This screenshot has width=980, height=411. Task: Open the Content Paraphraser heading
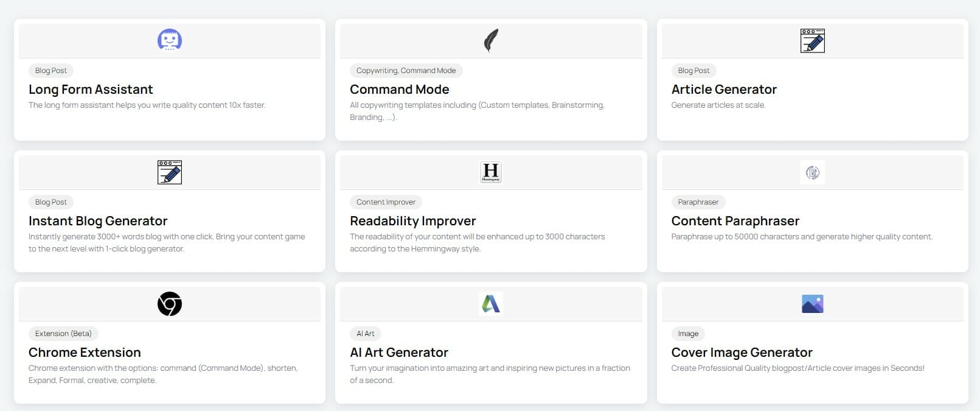(x=735, y=221)
